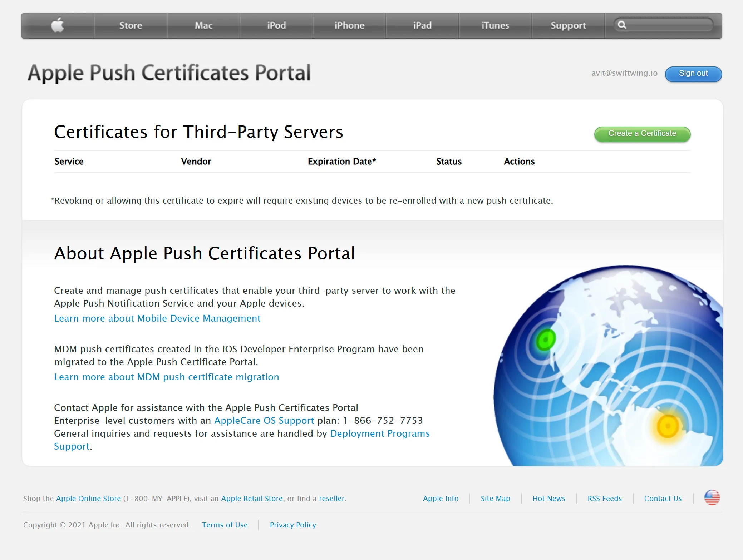Click the Apple logo in navigation bar

coord(58,25)
